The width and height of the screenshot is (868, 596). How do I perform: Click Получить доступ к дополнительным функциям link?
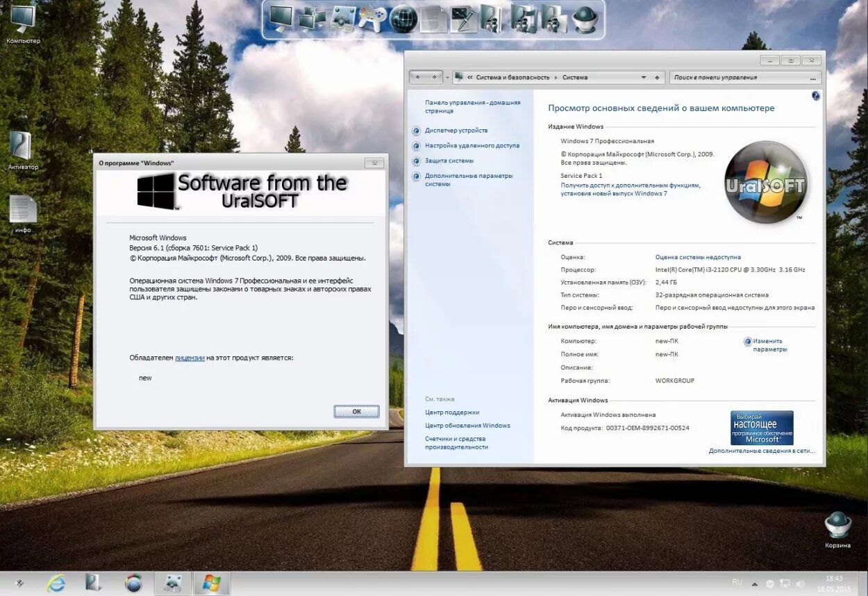[631, 190]
